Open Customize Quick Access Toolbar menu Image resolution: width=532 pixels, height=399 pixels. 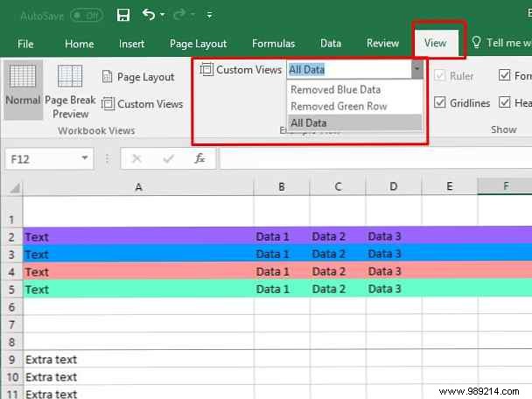(209, 15)
